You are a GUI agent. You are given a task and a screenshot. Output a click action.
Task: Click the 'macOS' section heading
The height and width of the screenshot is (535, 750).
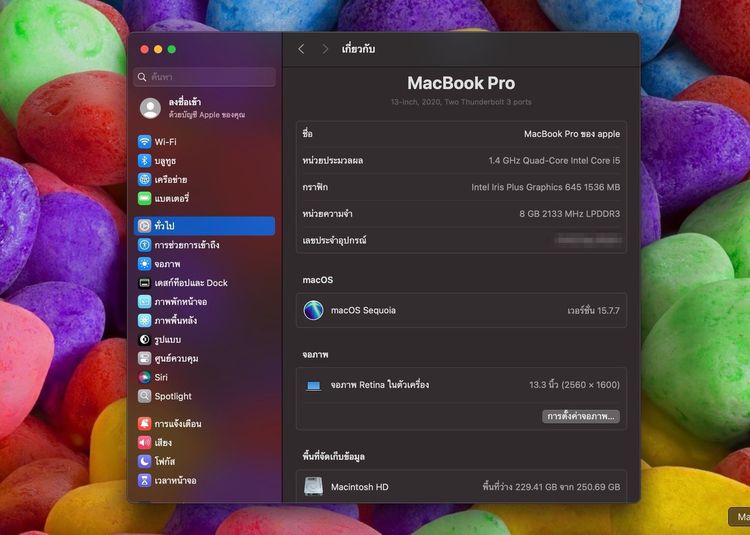click(x=318, y=280)
